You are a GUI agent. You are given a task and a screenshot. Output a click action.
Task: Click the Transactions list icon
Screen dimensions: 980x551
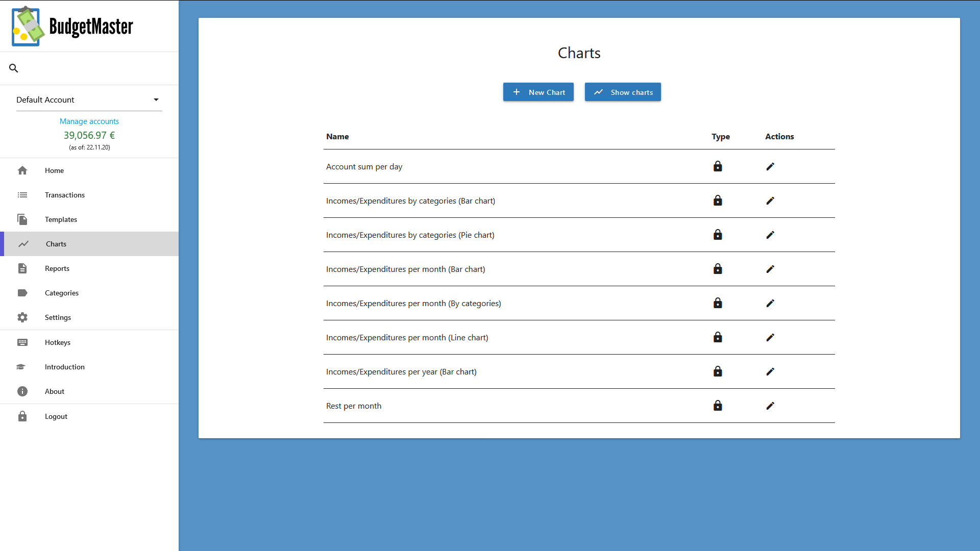[x=22, y=195]
